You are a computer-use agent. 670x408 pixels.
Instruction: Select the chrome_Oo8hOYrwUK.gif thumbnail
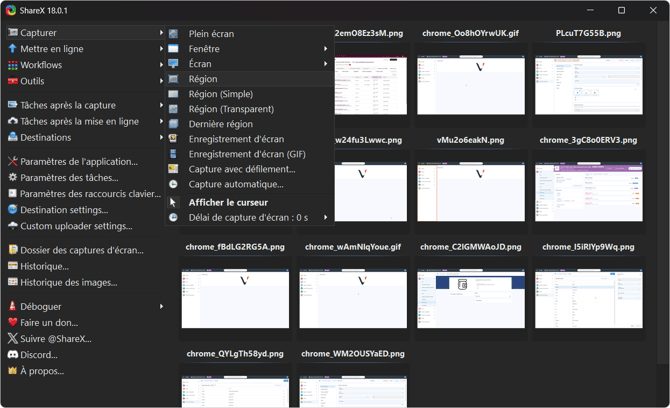(470, 84)
